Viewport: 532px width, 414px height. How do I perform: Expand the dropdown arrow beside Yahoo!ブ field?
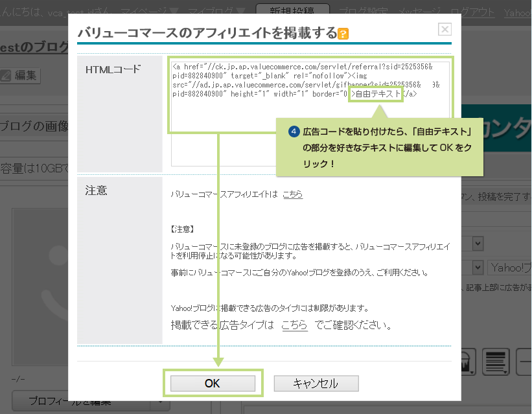pos(478,268)
